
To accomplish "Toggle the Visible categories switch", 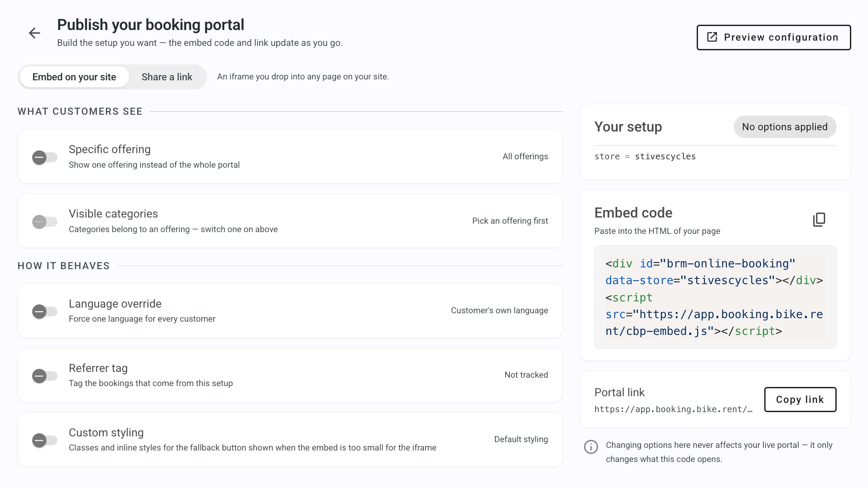I will coord(45,222).
